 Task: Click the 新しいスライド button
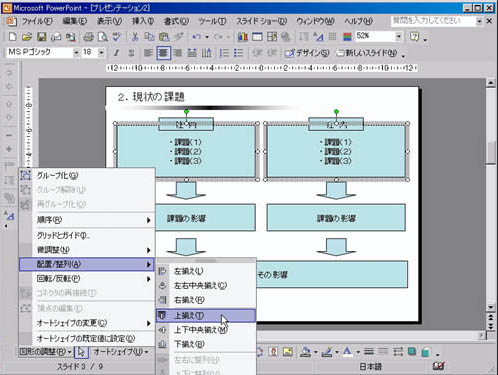tap(367, 53)
